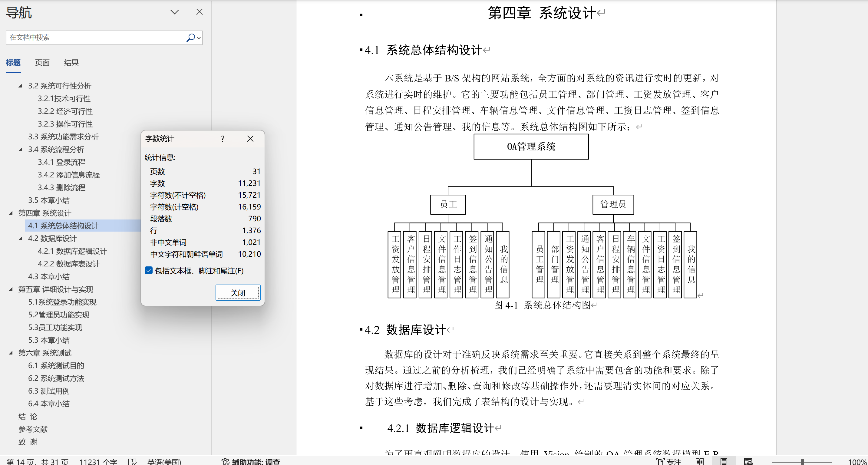Click the zoom slider handle
The width and height of the screenshot is (868, 465).
pos(802,462)
